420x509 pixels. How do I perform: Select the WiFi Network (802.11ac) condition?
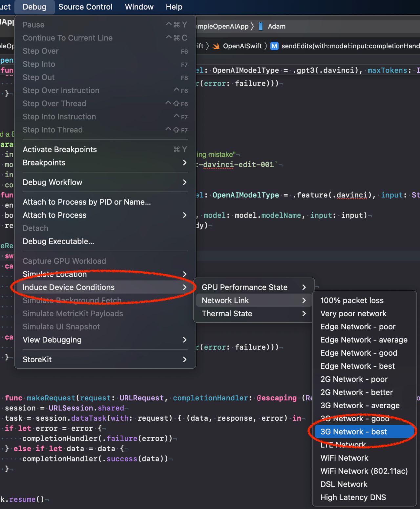pos(364,471)
